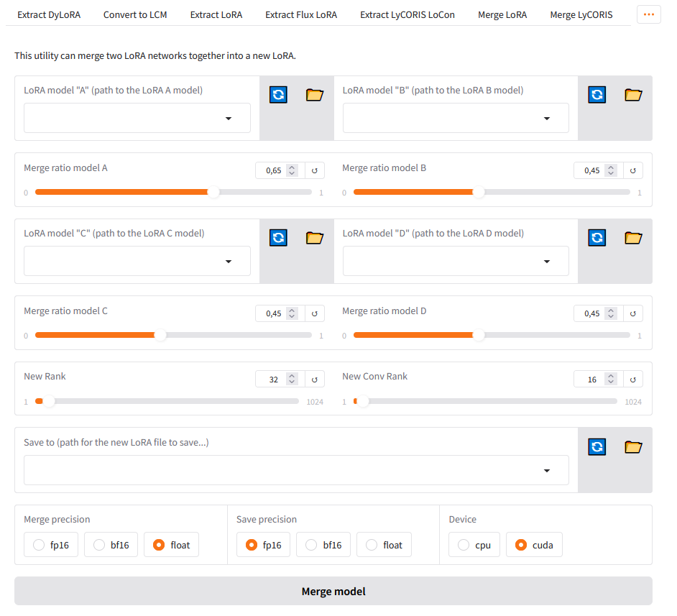677x616 pixels.
Task: Reset New Conv Rank value
Action: point(633,380)
